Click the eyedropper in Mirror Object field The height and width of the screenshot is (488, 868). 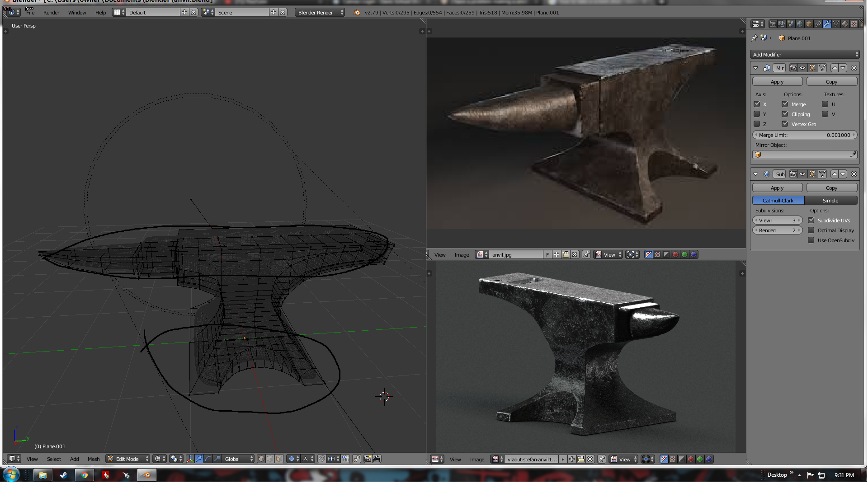853,155
